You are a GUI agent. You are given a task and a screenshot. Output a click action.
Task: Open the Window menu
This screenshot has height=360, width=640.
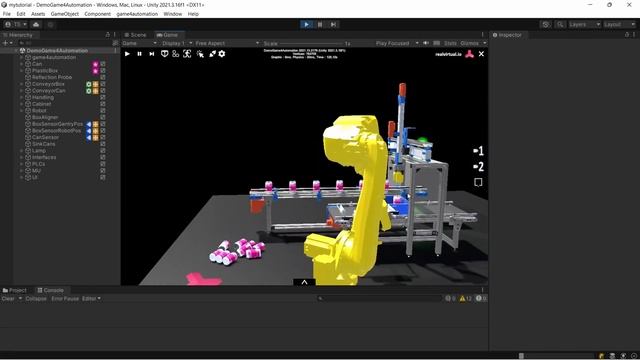point(173,14)
